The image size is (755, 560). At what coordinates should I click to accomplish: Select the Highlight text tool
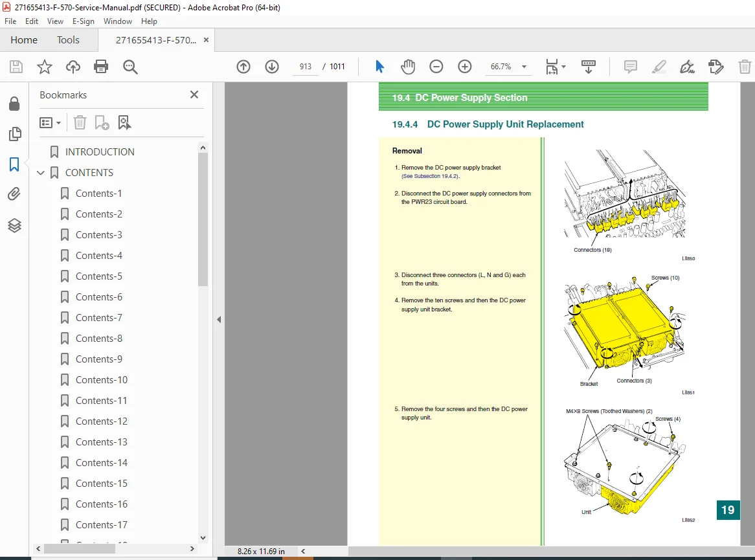click(x=659, y=67)
